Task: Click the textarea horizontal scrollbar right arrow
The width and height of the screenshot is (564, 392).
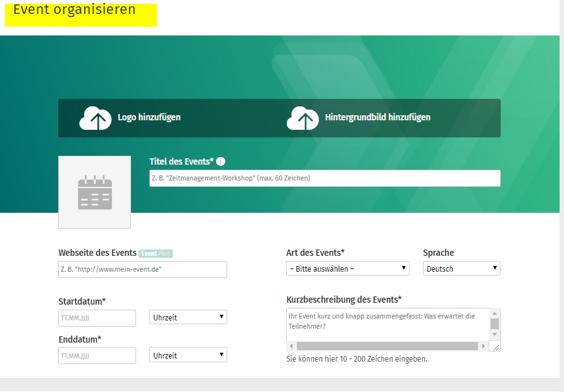Action: [x=484, y=346]
